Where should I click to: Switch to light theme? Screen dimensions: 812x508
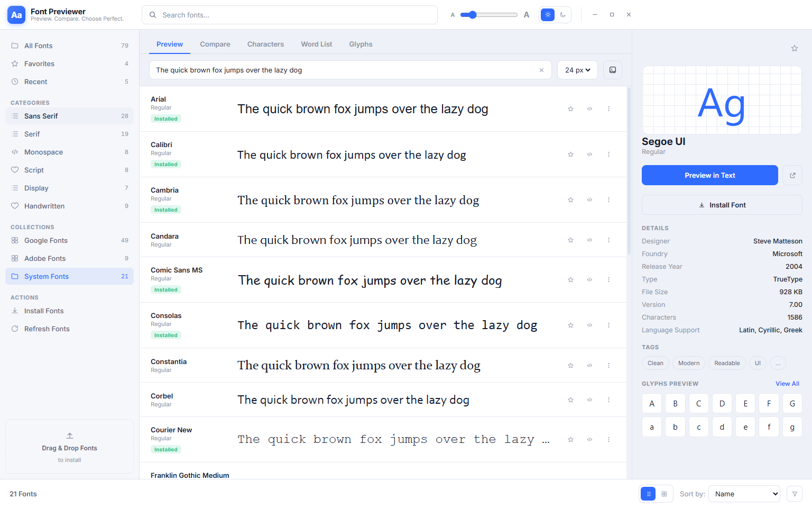(548, 15)
